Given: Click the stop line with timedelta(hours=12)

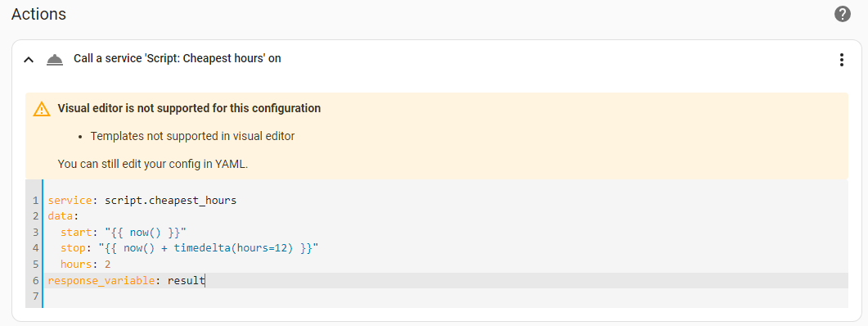Looking at the screenshot, I should coord(189,248).
